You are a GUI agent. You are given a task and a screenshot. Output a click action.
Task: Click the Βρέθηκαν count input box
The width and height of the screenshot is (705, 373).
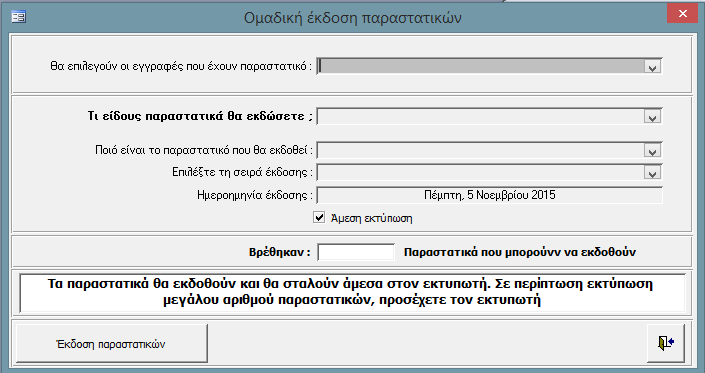[356, 252]
